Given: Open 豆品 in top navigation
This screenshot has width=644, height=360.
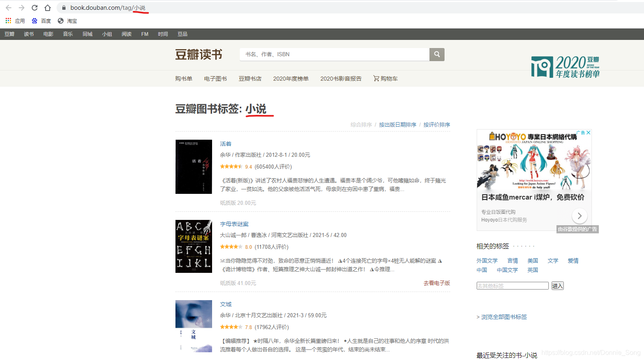Looking at the screenshot, I should (182, 34).
